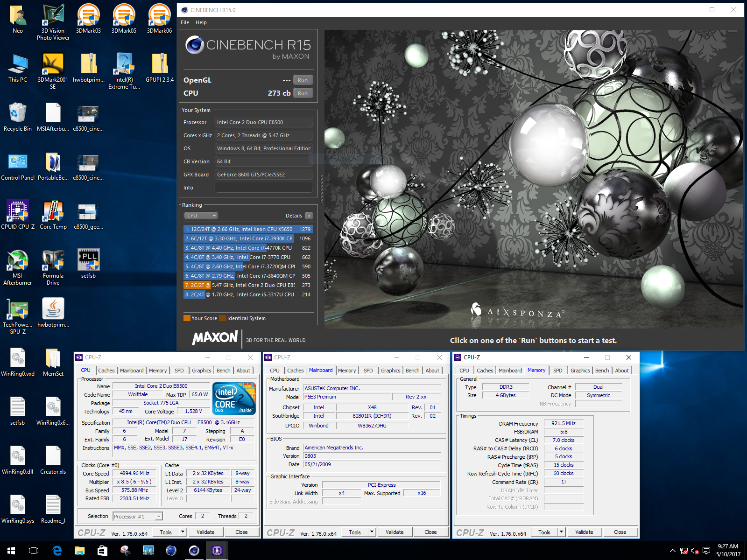Open MSI Afterburner desktop icon
747x560 pixels.
pos(18,267)
